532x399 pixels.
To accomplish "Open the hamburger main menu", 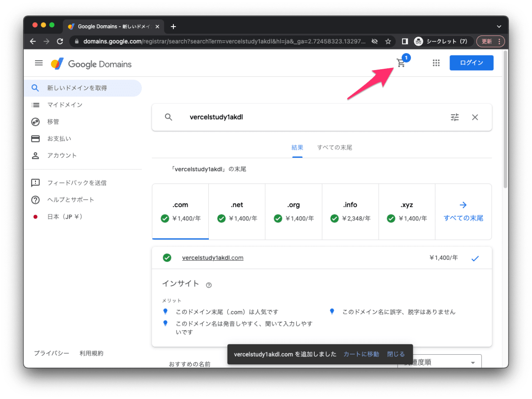I will pyautogui.click(x=39, y=63).
